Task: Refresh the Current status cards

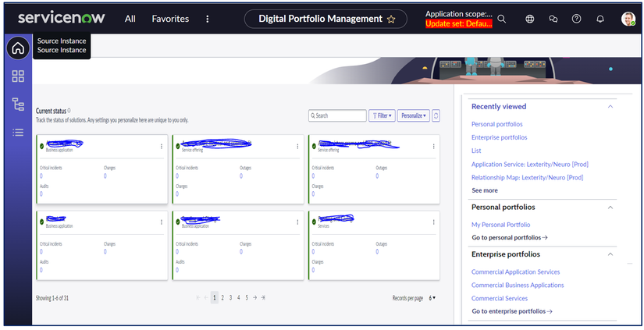Action: (x=436, y=115)
